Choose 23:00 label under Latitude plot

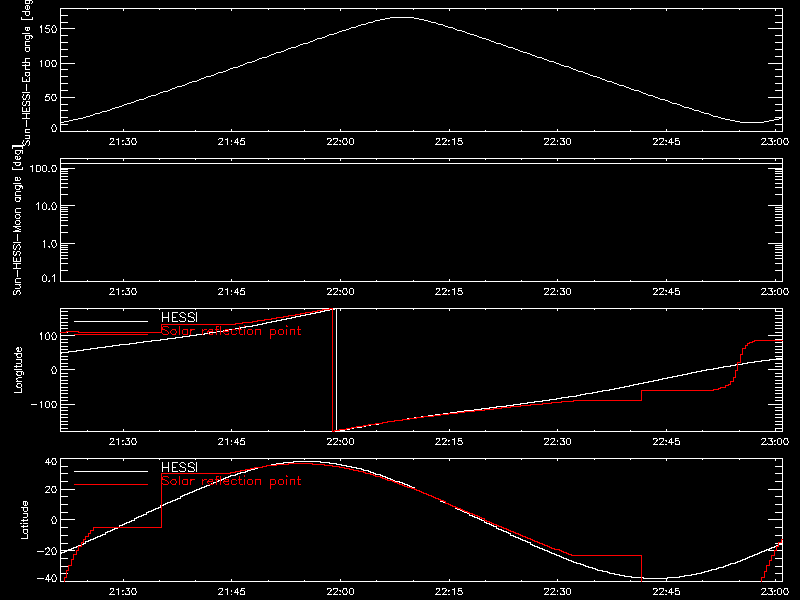774,592
